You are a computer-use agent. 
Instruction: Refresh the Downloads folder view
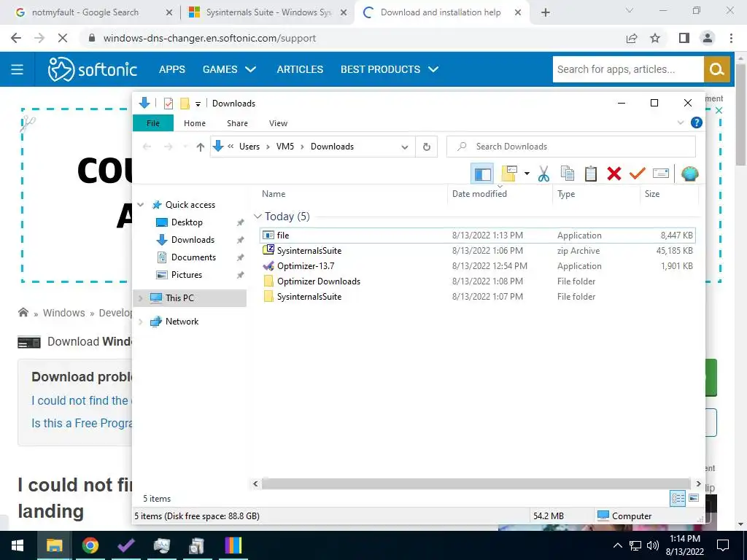coord(426,147)
